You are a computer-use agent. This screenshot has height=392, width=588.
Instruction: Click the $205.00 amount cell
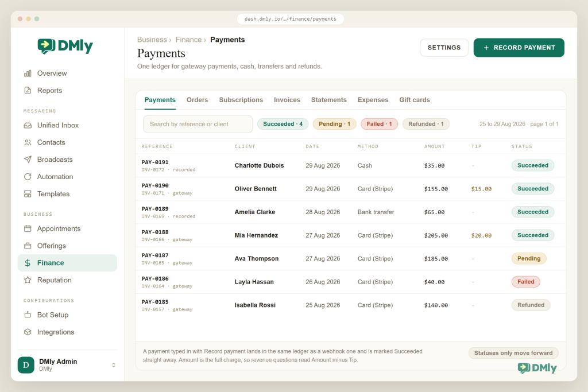pyautogui.click(x=436, y=235)
